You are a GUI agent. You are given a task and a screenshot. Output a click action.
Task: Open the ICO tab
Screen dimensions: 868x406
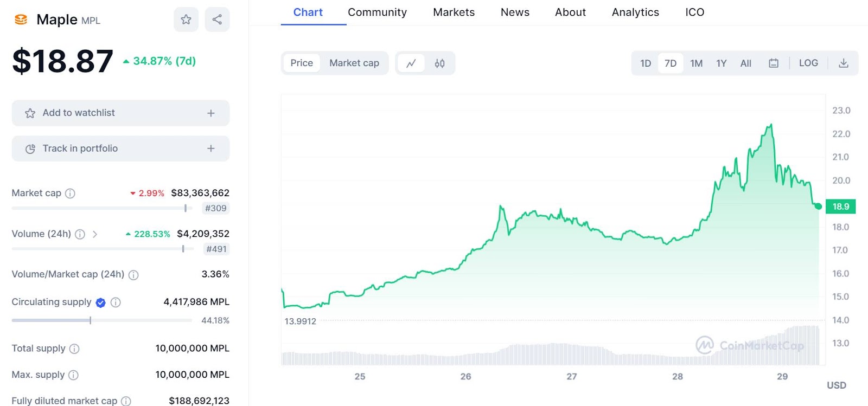point(694,12)
